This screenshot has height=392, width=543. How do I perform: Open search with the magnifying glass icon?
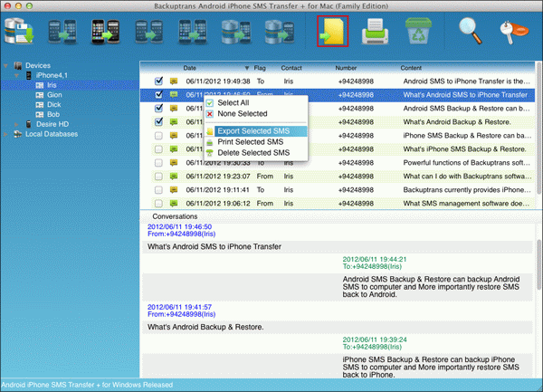point(471,31)
